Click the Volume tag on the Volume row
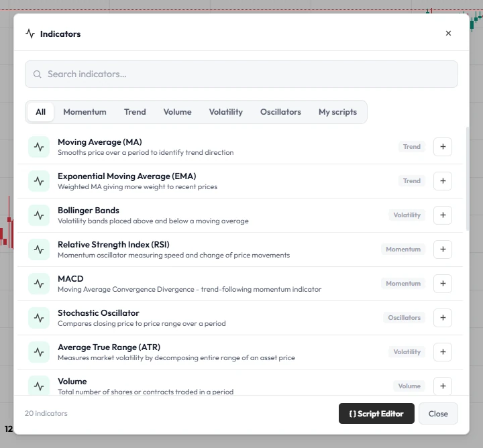 coord(409,386)
